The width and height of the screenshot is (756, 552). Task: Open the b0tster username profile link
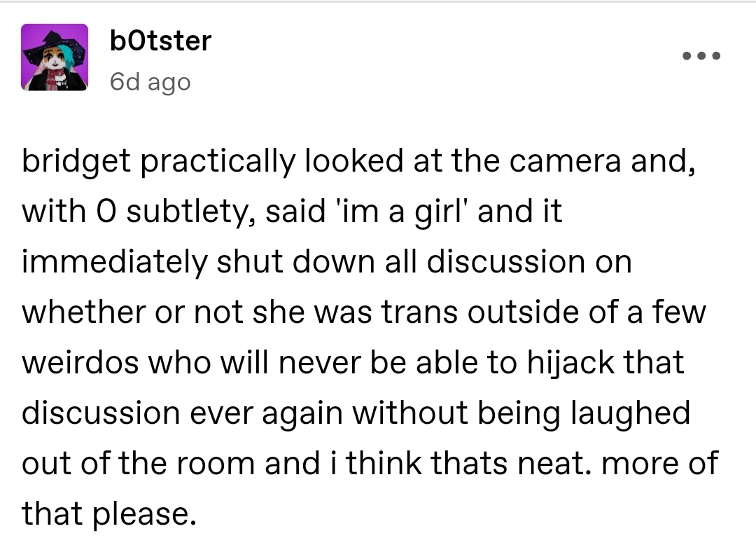160,41
